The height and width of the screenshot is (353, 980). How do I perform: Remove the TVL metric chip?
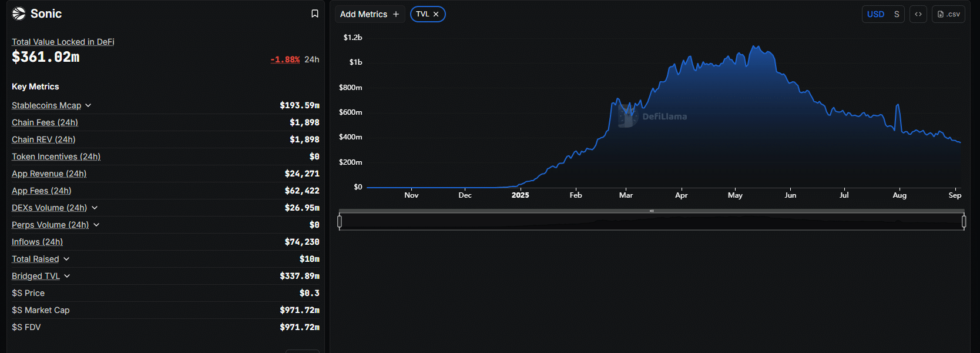pyautogui.click(x=436, y=14)
